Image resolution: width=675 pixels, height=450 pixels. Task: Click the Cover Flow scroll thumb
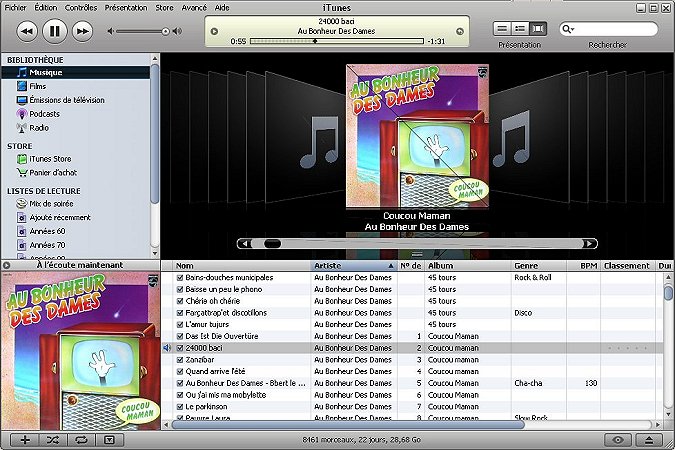[272, 244]
